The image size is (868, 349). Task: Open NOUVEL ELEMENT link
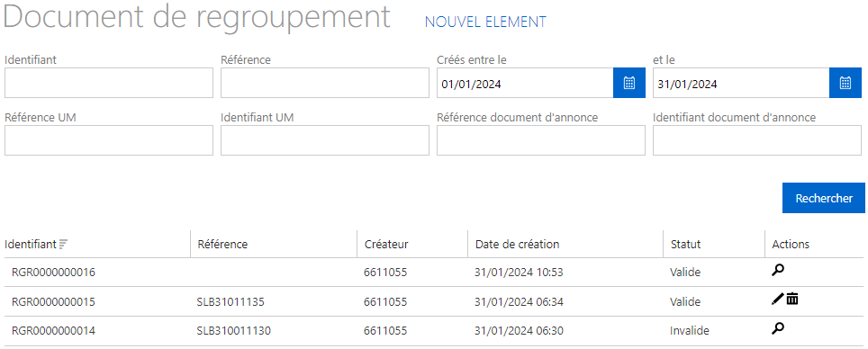pyautogui.click(x=485, y=22)
